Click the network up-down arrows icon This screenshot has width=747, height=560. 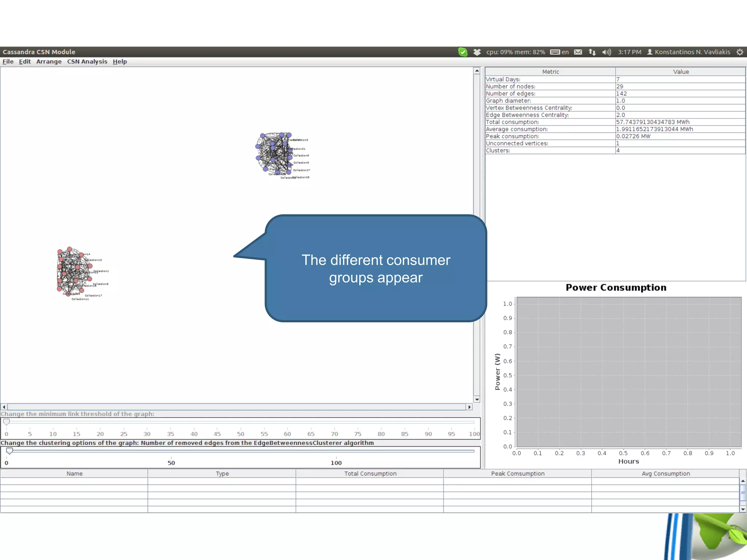(592, 52)
